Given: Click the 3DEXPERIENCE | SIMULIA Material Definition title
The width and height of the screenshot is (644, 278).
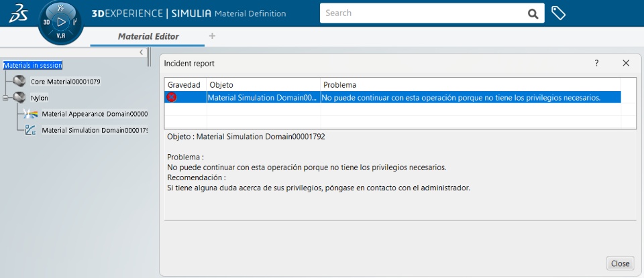Looking at the screenshot, I should coord(189,13).
